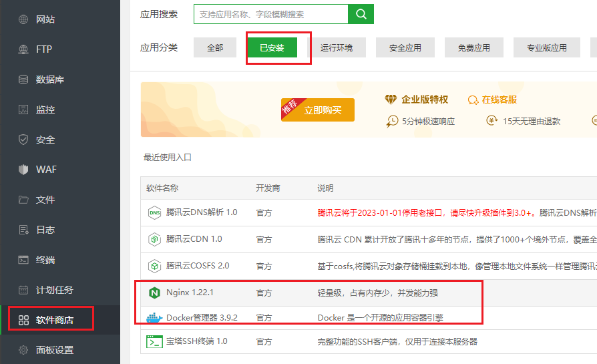Open Nginx 1.22.1 settings

[190, 293]
